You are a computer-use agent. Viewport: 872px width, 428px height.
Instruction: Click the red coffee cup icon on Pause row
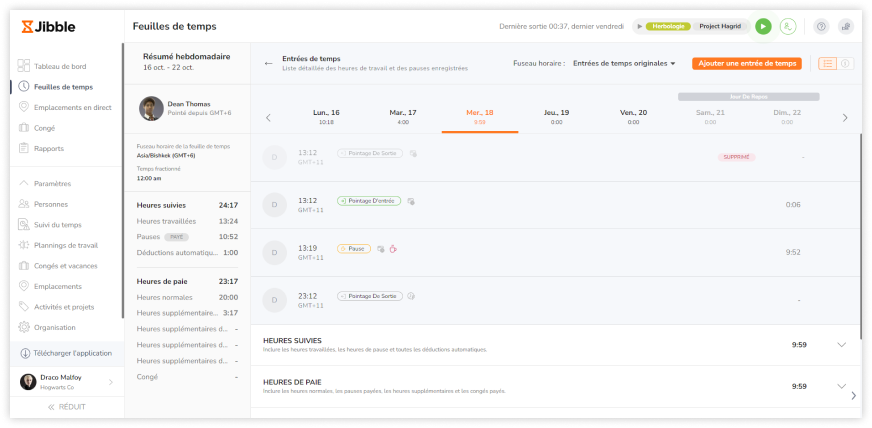point(393,249)
